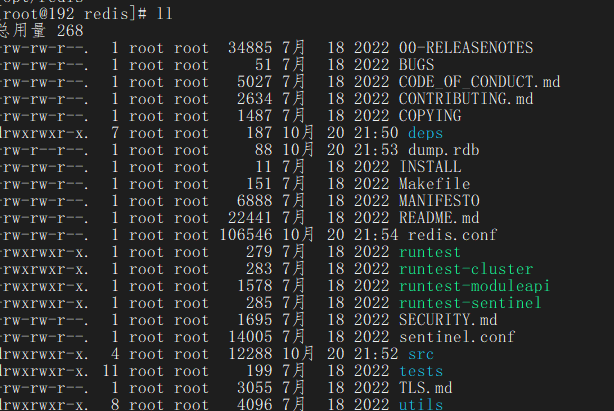Viewport: 614px width, 411px height.
Task: Click the blue deps directory name
Action: 425,133
